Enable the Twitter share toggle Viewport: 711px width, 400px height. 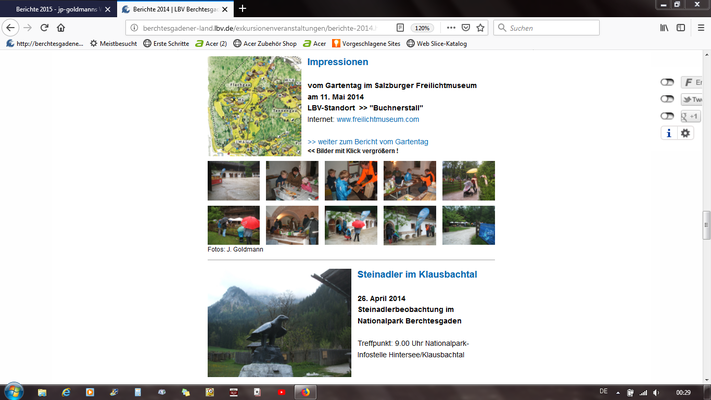tap(667, 99)
